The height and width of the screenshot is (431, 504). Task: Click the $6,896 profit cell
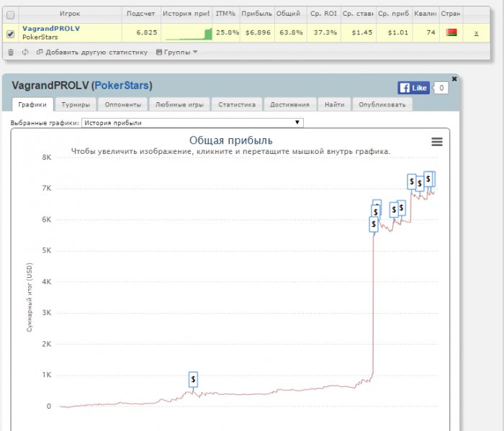(258, 32)
